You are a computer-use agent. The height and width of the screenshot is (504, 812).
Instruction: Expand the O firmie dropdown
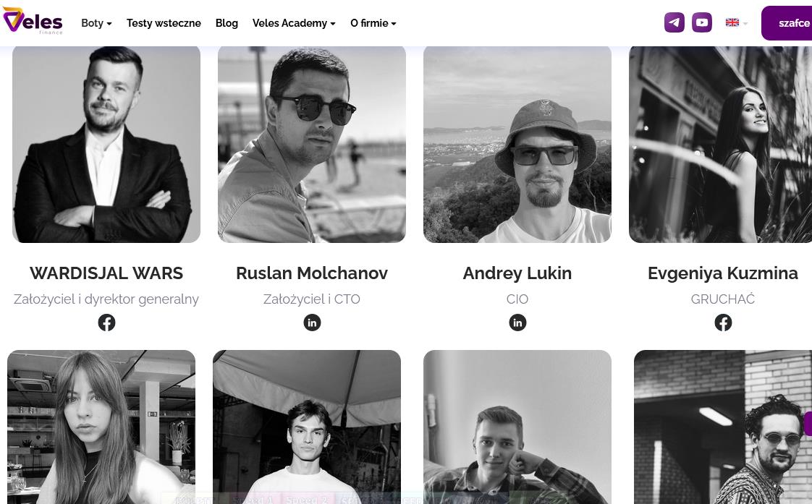(373, 23)
